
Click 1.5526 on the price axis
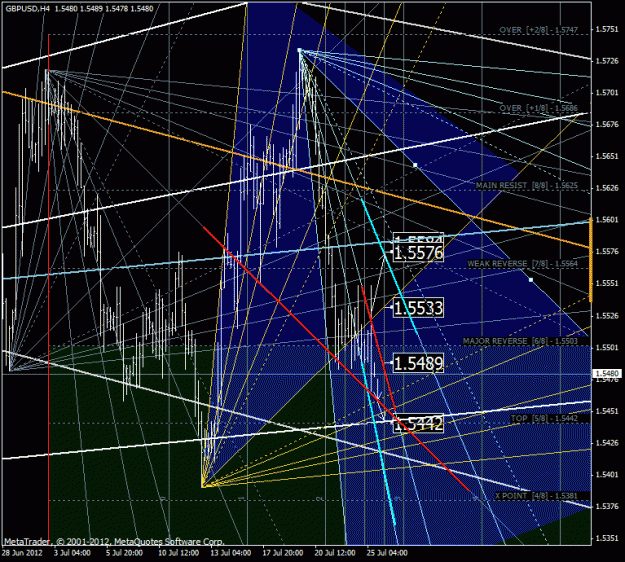click(607, 316)
